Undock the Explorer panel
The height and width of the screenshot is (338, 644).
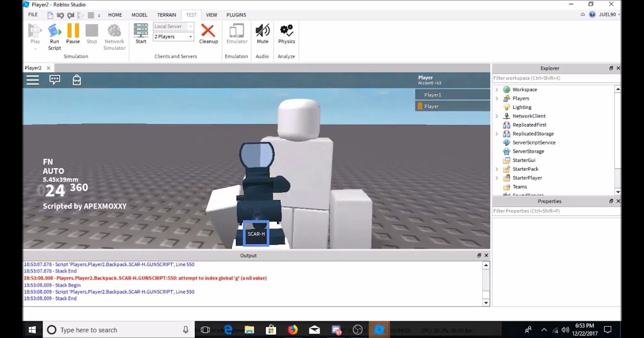click(611, 68)
